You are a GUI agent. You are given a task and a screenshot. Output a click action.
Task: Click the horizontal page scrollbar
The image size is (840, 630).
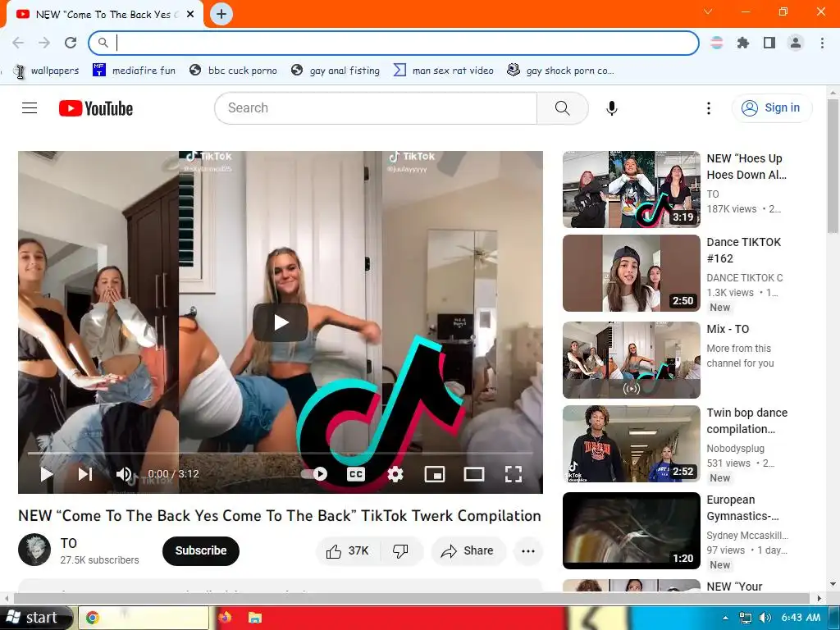coord(412,598)
